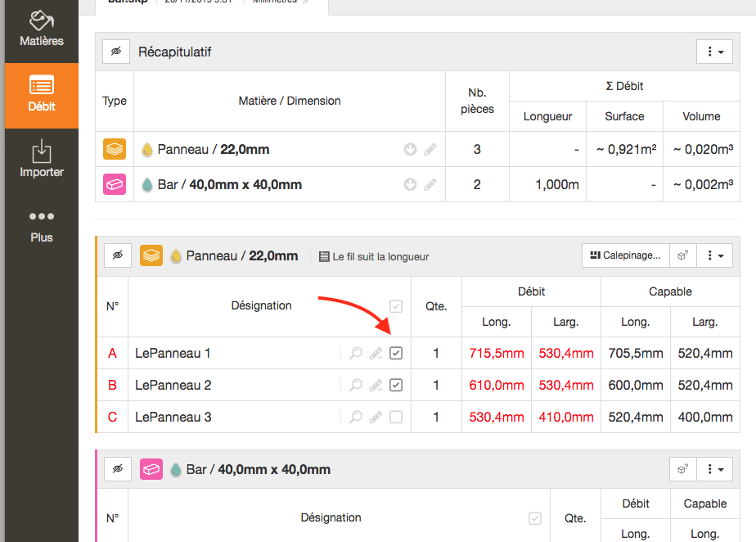Check the LePanneau 3 checkbox
756x542 pixels.
coord(396,418)
